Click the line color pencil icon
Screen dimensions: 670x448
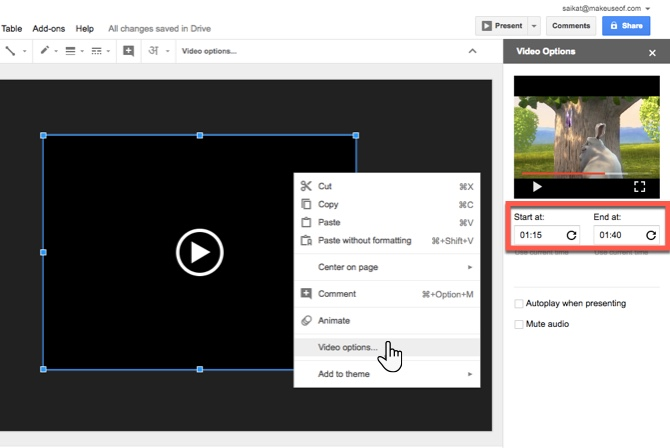tap(44, 51)
